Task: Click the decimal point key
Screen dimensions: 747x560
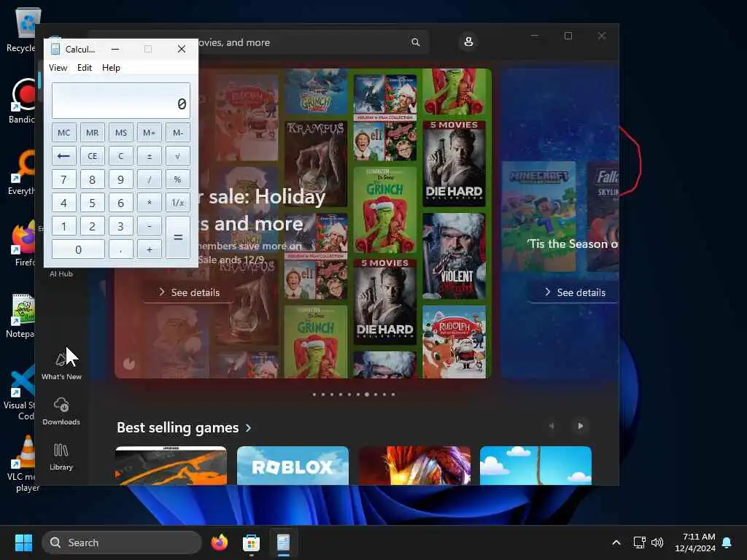Action: coord(121,249)
